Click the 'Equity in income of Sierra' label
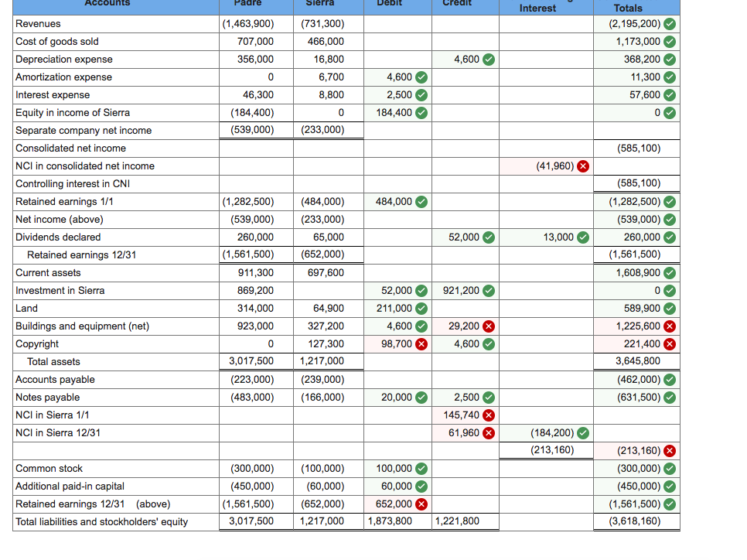 point(73,113)
